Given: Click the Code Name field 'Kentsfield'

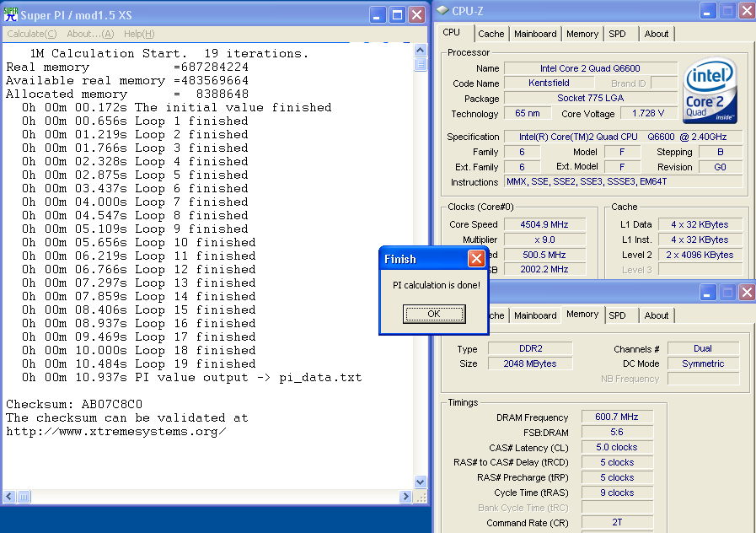Looking at the screenshot, I should point(549,83).
